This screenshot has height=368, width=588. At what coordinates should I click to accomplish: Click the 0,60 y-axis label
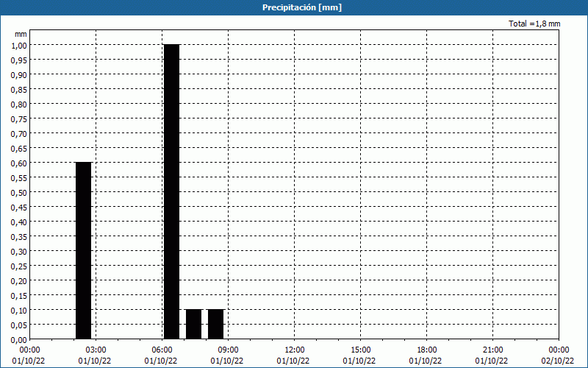(x=19, y=163)
